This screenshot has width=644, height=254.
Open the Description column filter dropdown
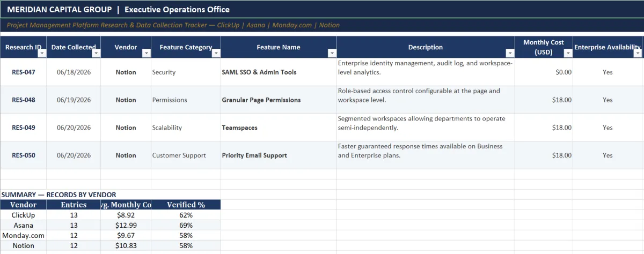pyautogui.click(x=510, y=53)
